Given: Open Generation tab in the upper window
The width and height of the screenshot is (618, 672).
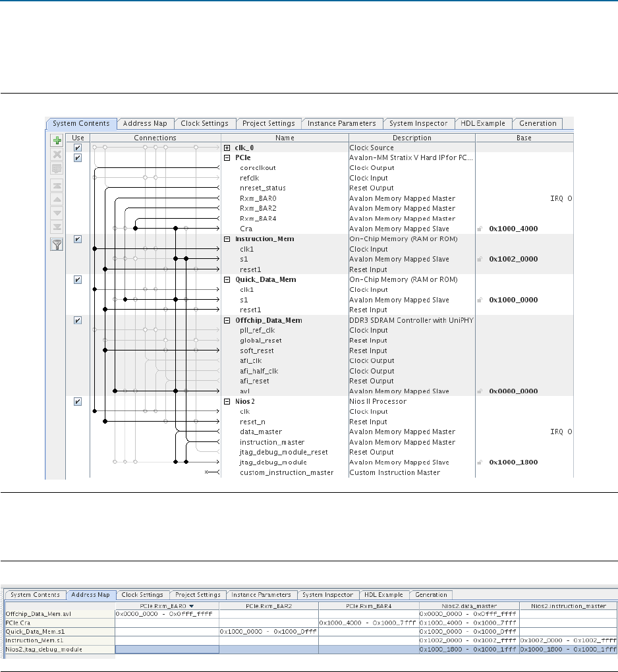Looking at the screenshot, I should (538, 123).
